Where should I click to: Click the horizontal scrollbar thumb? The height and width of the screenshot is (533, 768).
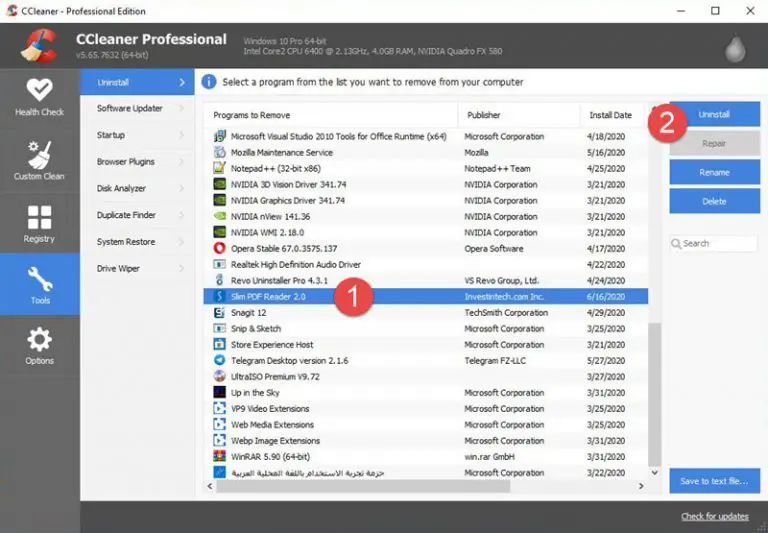click(x=363, y=486)
